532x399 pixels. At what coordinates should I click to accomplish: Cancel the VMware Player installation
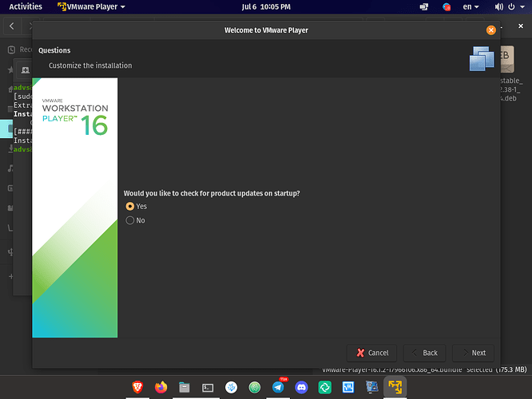point(372,353)
